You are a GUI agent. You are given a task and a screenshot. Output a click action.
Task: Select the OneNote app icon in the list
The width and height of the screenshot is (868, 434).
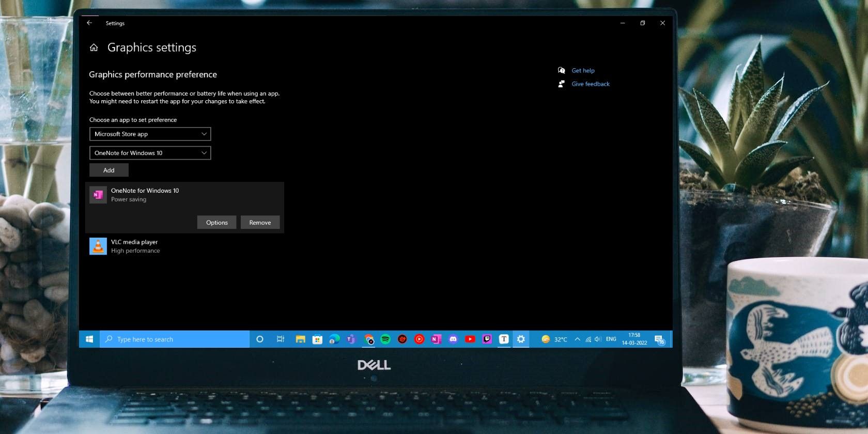tap(98, 195)
